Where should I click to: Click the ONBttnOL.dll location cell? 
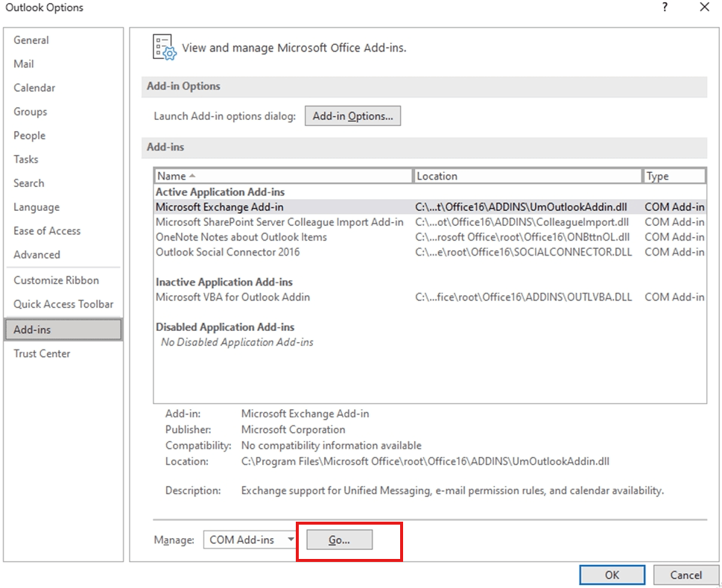pos(522,237)
